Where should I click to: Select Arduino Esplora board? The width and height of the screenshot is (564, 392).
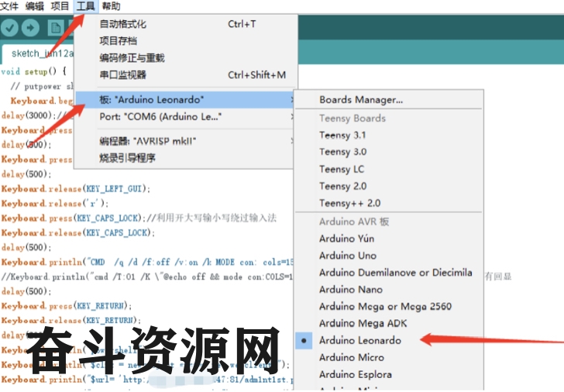[388, 374]
